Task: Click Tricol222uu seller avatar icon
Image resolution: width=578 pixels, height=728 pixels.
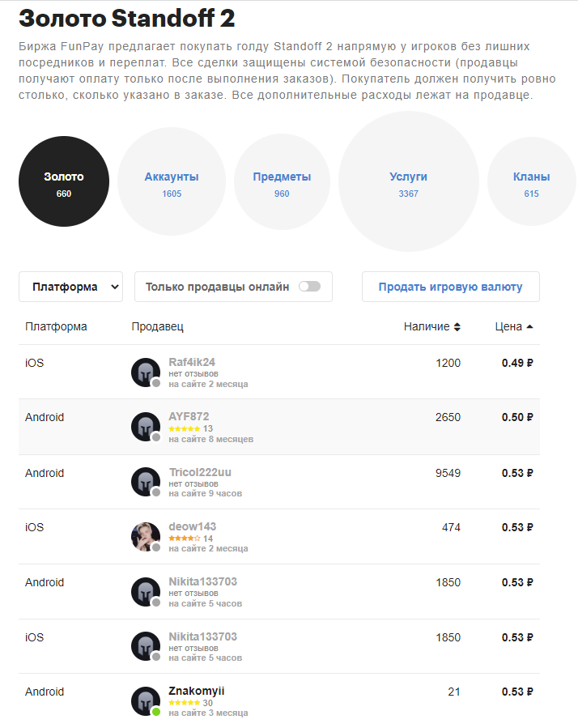Action: 146,482
